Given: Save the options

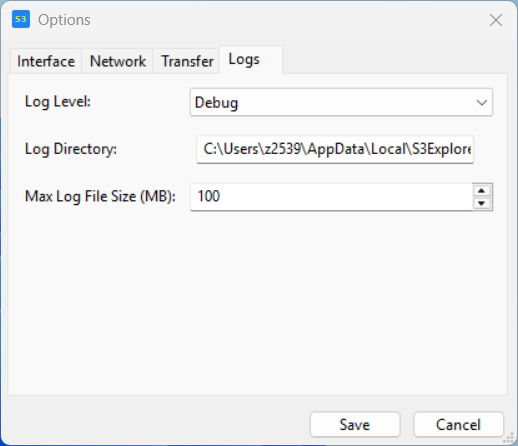Looking at the screenshot, I should pos(355,425).
